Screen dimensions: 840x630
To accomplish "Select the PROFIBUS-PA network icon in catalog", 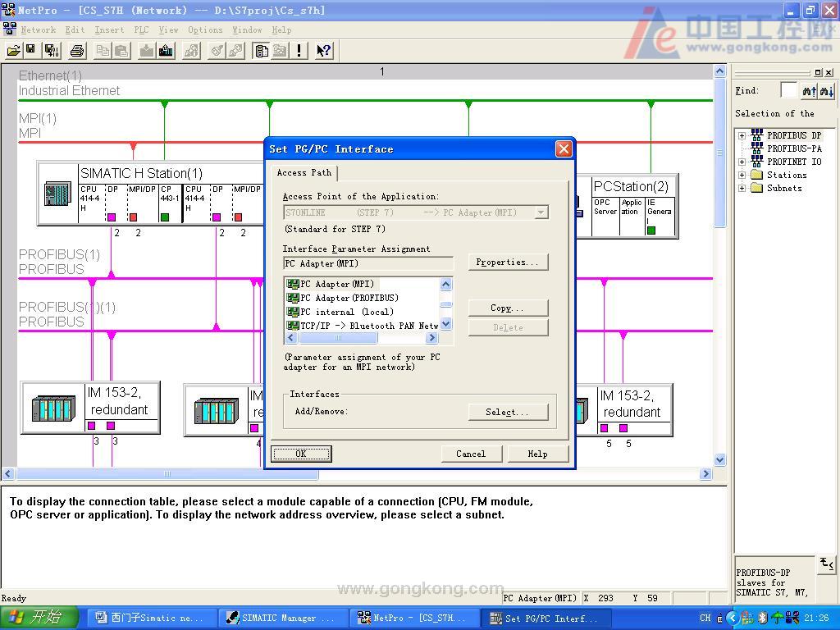I will tap(756, 148).
